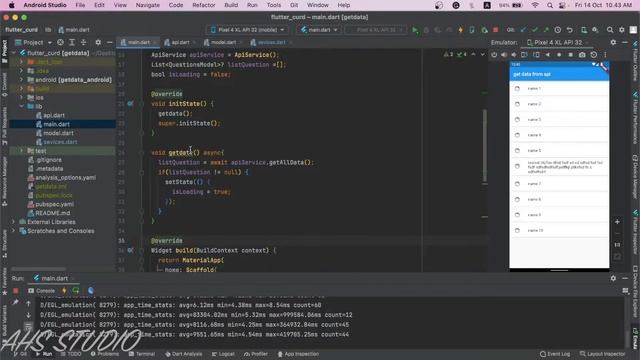Select radio button for name 9
The height and width of the screenshot is (360, 640).
pos(517,215)
